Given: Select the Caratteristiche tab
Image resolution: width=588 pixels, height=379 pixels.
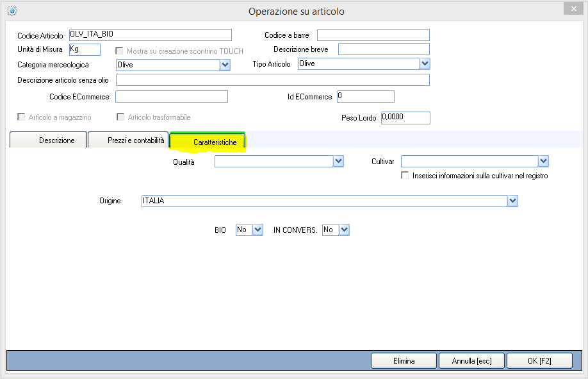Looking at the screenshot, I should [208, 142].
